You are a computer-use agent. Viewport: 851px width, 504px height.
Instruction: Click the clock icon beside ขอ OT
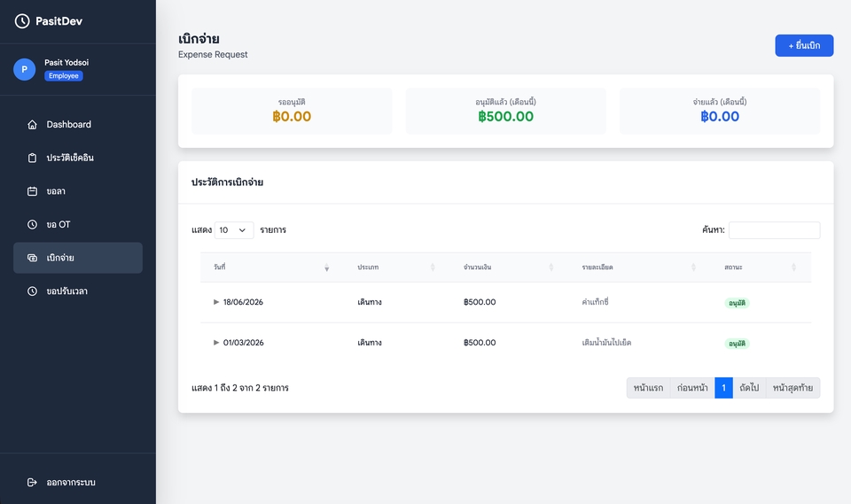[x=33, y=225]
